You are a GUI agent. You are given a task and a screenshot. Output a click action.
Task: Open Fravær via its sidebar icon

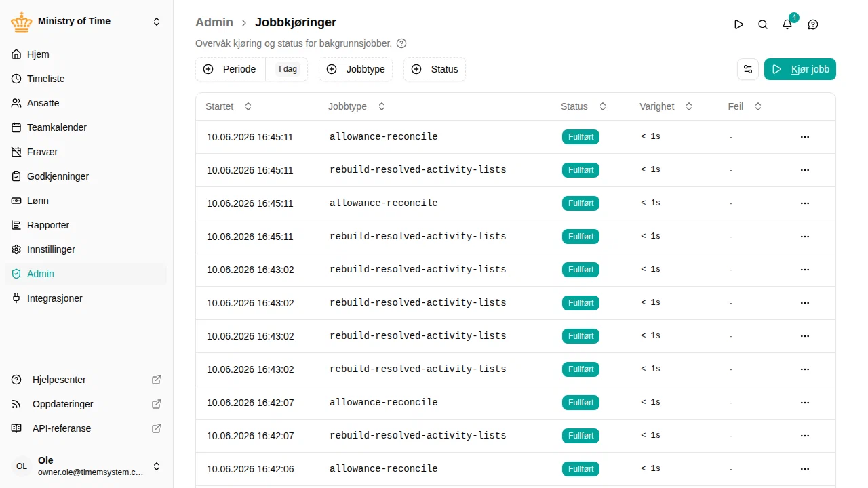[x=16, y=152]
